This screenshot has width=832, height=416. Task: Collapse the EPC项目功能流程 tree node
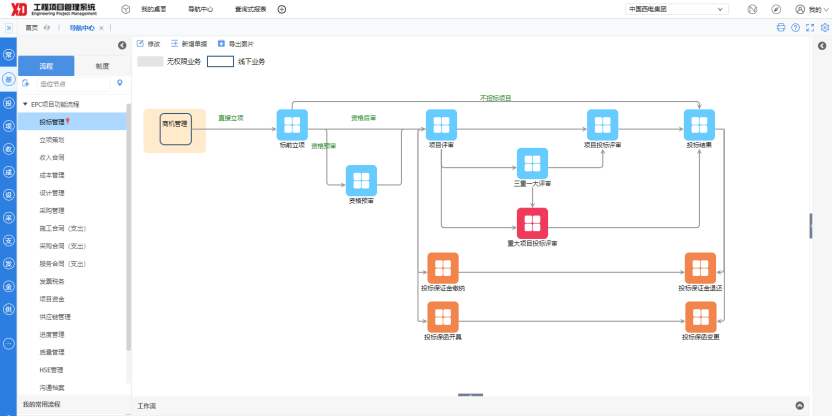point(25,104)
